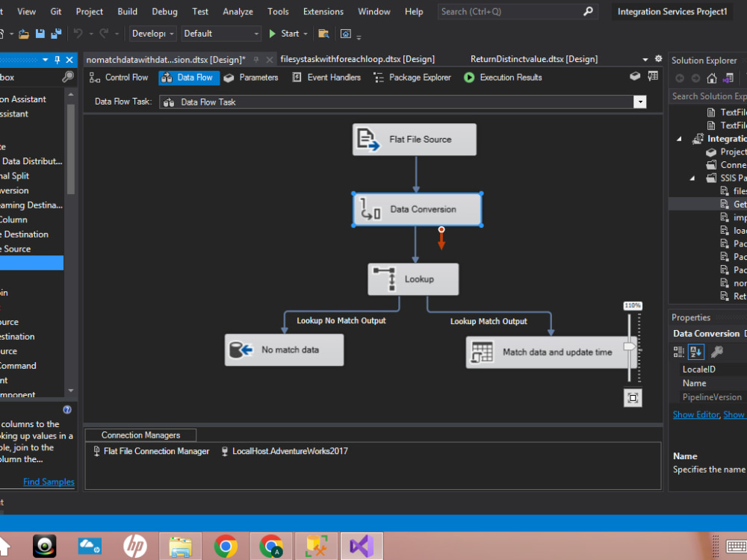The width and height of the screenshot is (747, 560).
Task: Open the Toolbox search magnifier
Action: click(x=68, y=77)
